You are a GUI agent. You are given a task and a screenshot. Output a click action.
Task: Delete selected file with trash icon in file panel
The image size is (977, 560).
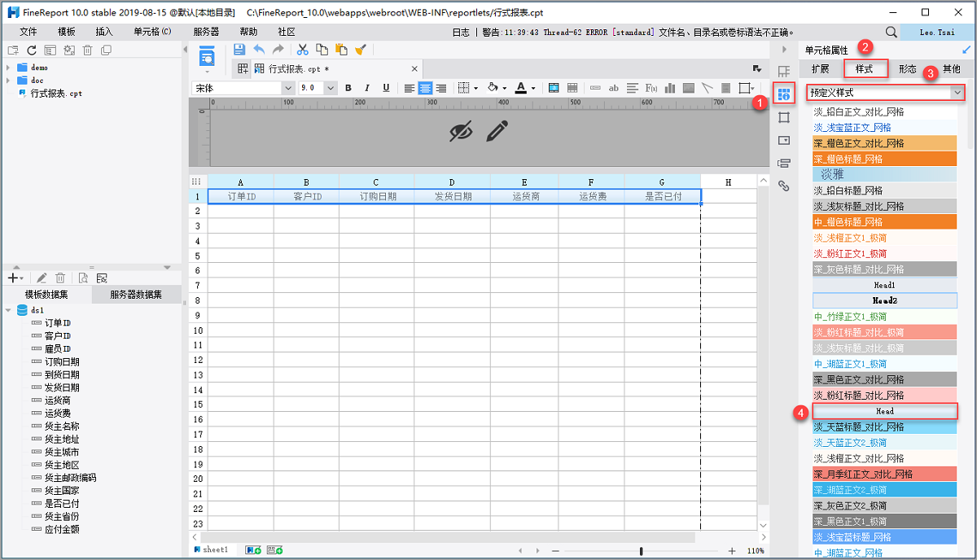pos(88,50)
